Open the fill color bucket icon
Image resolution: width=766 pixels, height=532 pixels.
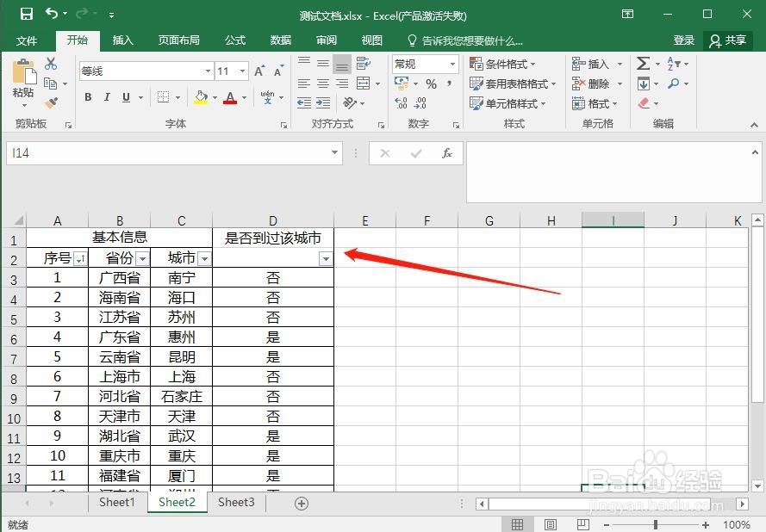click(200, 97)
